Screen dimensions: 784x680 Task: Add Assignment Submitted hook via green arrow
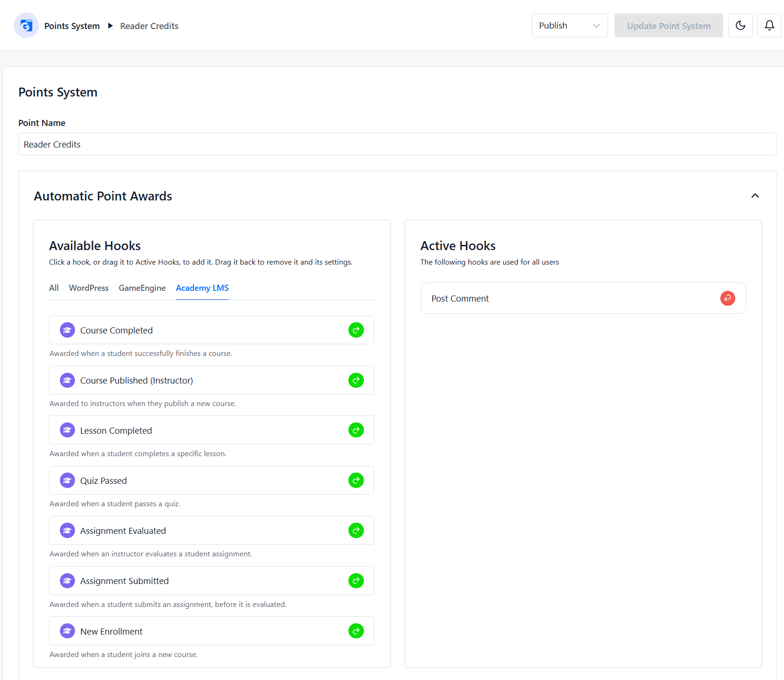[x=356, y=581]
